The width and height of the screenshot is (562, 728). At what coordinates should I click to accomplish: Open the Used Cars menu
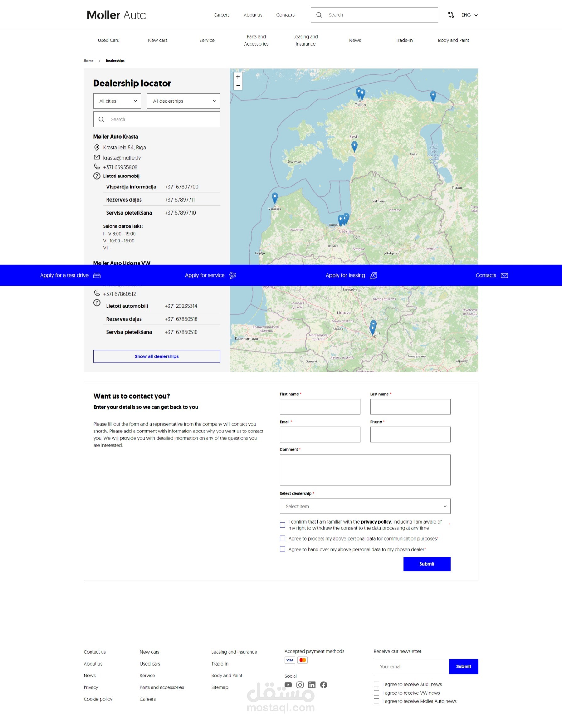[x=108, y=40]
